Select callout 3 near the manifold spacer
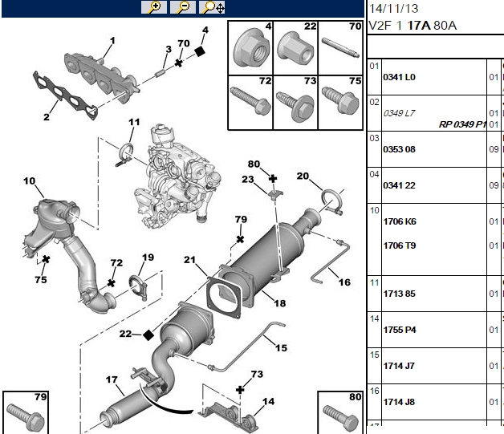Viewport: 504px width, 434px height. (x=169, y=49)
